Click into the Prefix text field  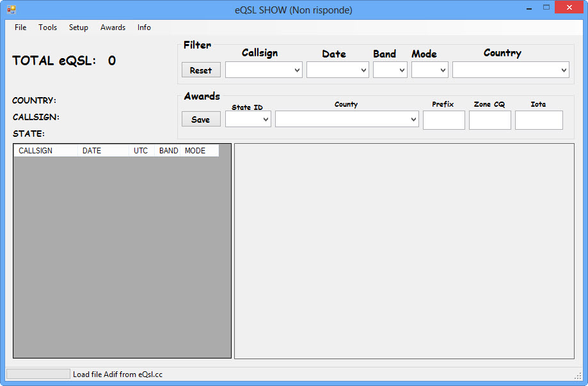click(443, 120)
